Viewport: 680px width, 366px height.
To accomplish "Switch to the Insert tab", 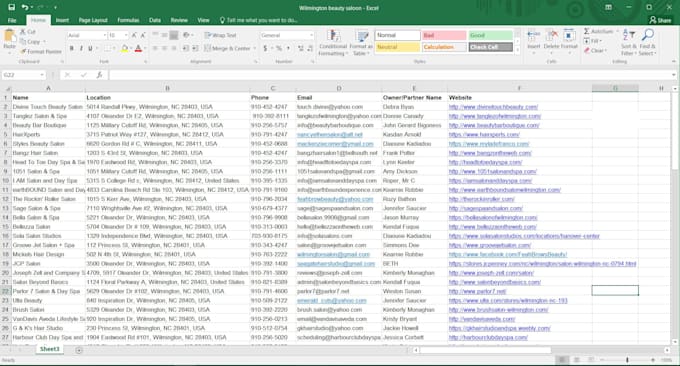I will point(62,20).
